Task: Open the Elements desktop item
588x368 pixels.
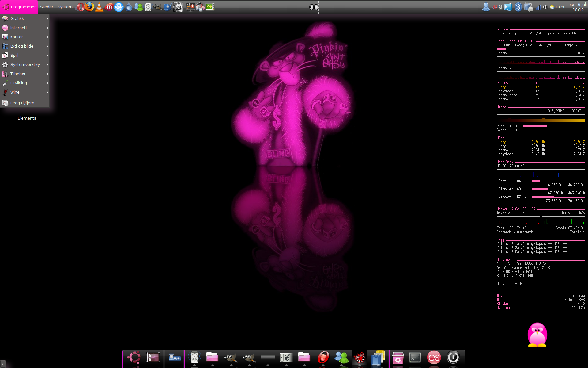Action: point(27,118)
